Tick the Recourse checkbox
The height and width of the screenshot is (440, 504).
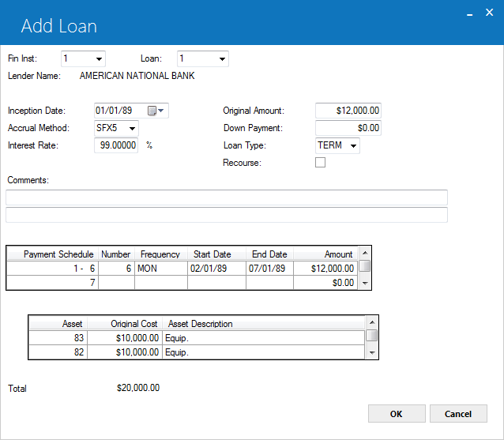pos(320,162)
